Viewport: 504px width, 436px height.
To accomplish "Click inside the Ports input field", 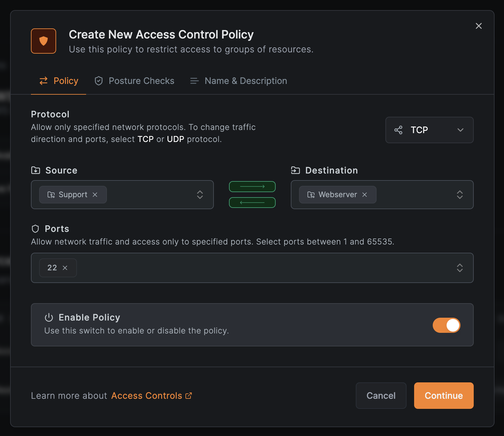I will [252, 268].
